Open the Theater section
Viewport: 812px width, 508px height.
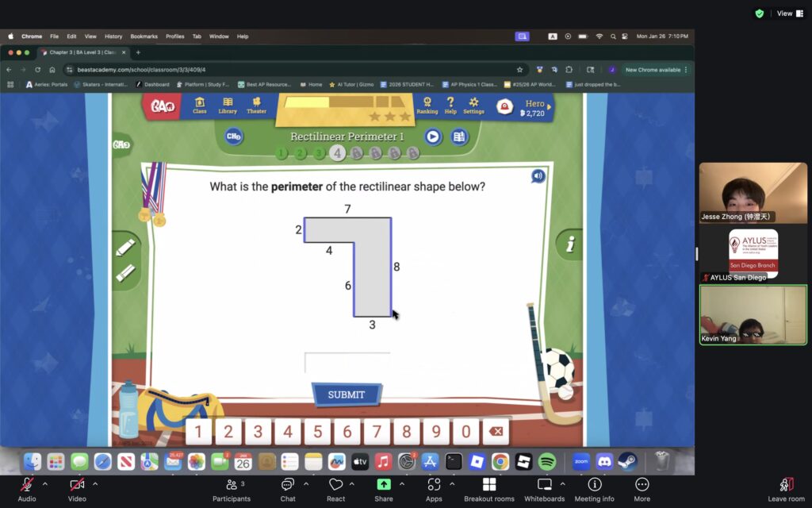coord(256,106)
